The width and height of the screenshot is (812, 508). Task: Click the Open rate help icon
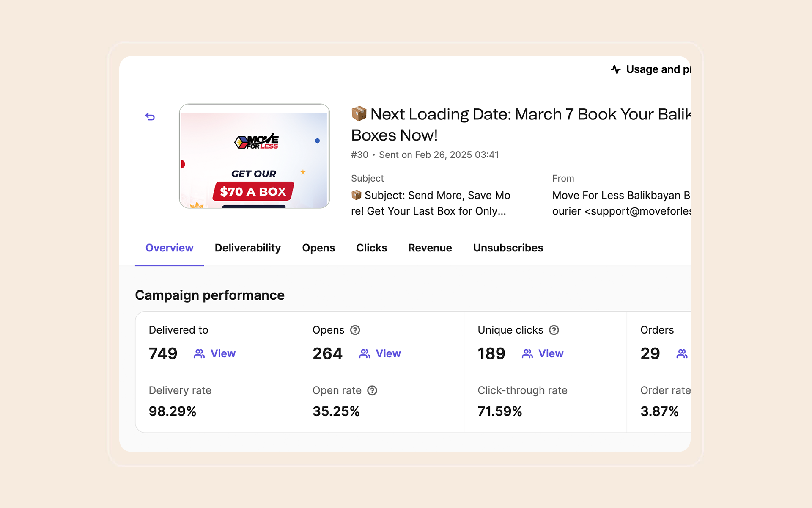click(x=372, y=390)
